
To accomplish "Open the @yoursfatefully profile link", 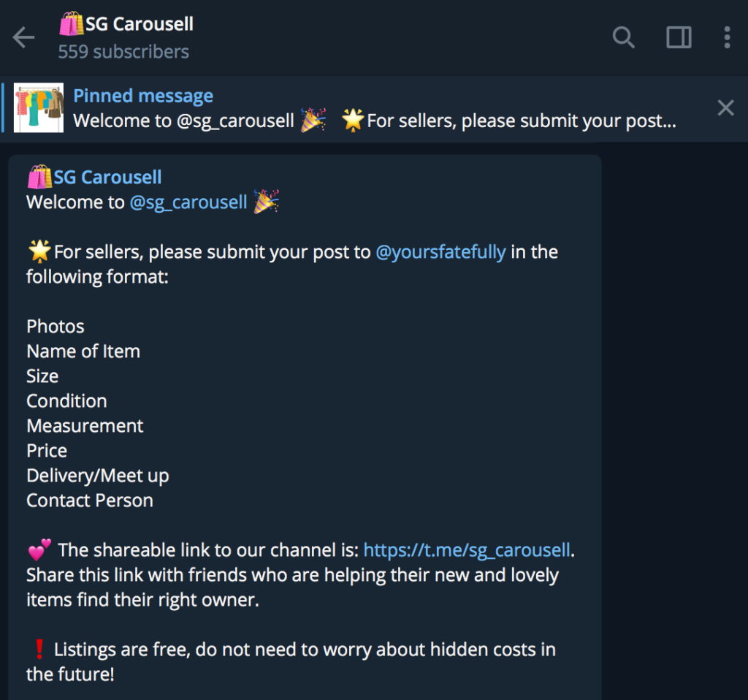I will tap(440, 252).
